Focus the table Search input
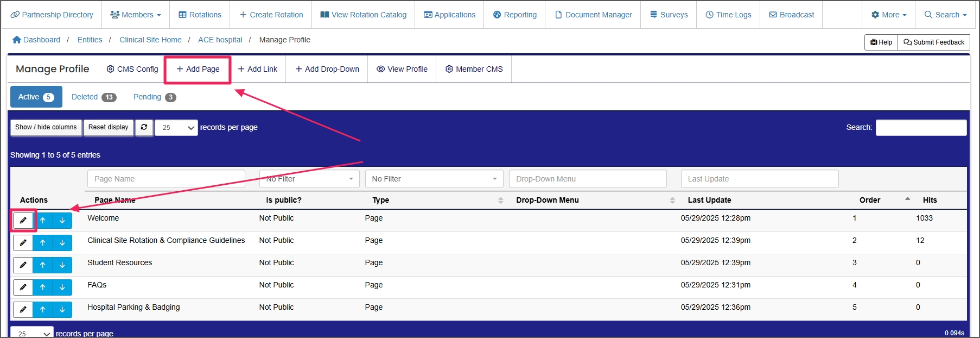 (x=921, y=128)
